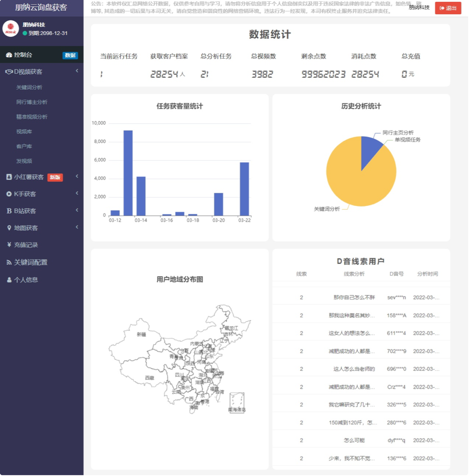The image size is (469, 476).
Task: Click the row 这人怎么当老师的
Action: point(361,369)
